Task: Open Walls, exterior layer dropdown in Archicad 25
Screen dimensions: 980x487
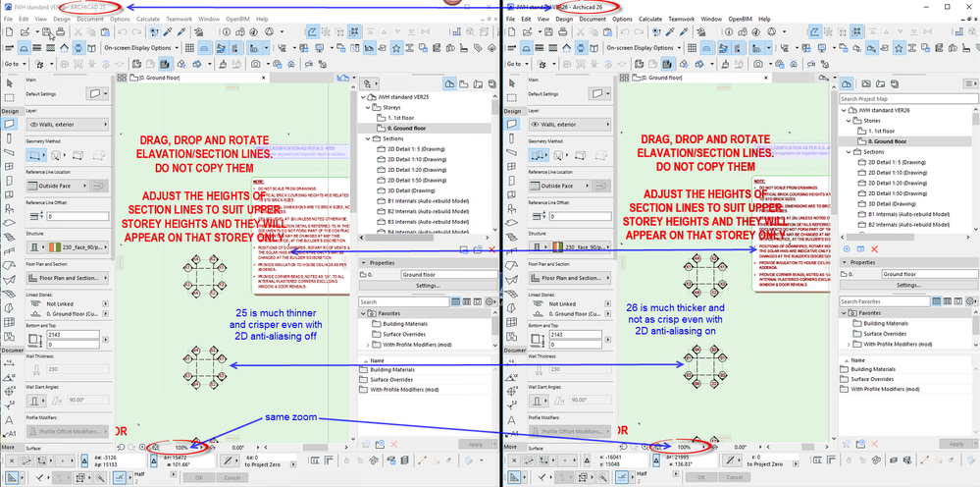Action: [69, 125]
